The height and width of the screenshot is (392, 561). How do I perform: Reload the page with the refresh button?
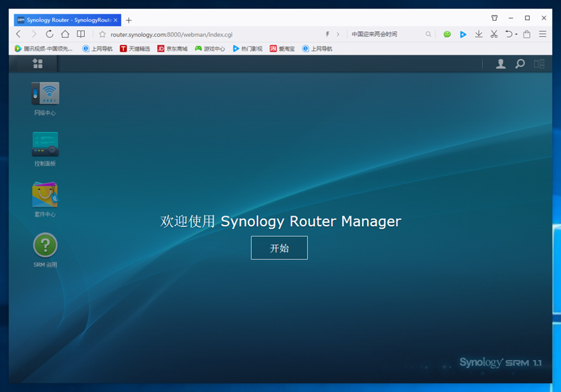[x=49, y=34]
